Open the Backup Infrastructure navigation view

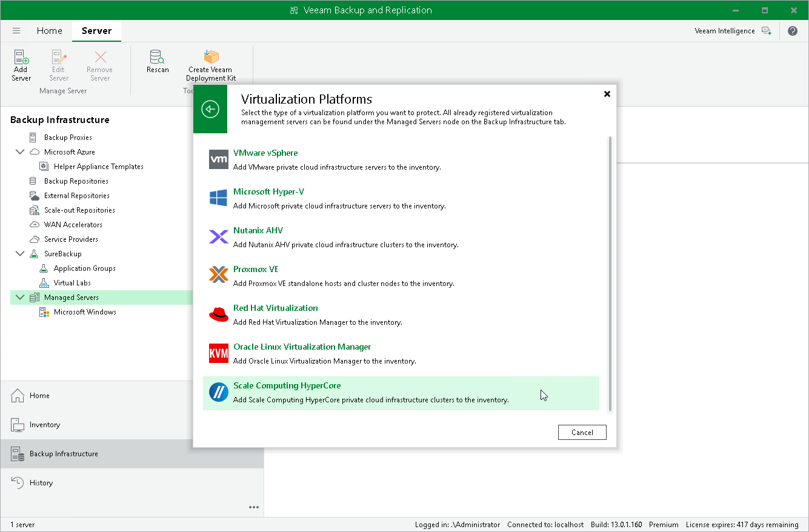pos(132,454)
